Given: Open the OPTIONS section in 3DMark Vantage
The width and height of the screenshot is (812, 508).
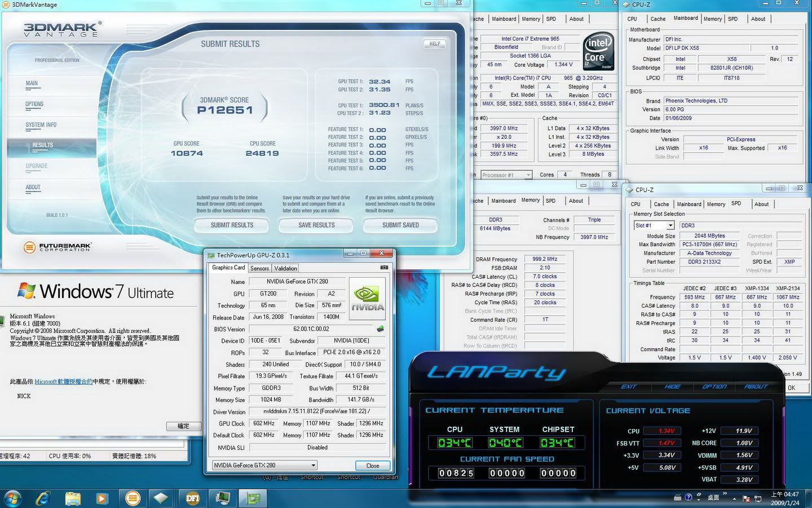Looking at the screenshot, I should (x=34, y=104).
